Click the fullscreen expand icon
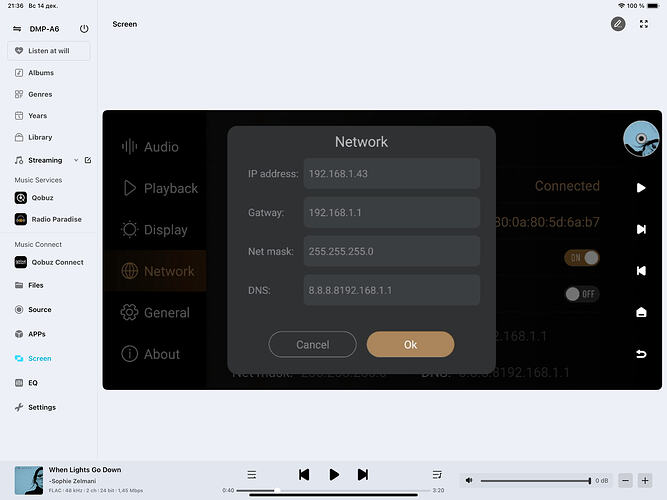667x500 pixels. click(643, 23)
